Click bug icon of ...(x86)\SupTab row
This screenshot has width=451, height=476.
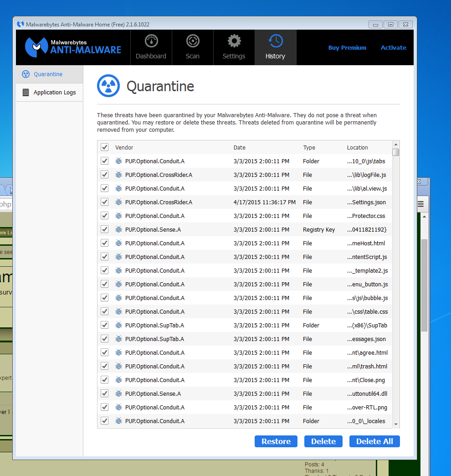[x=118, y=325]
